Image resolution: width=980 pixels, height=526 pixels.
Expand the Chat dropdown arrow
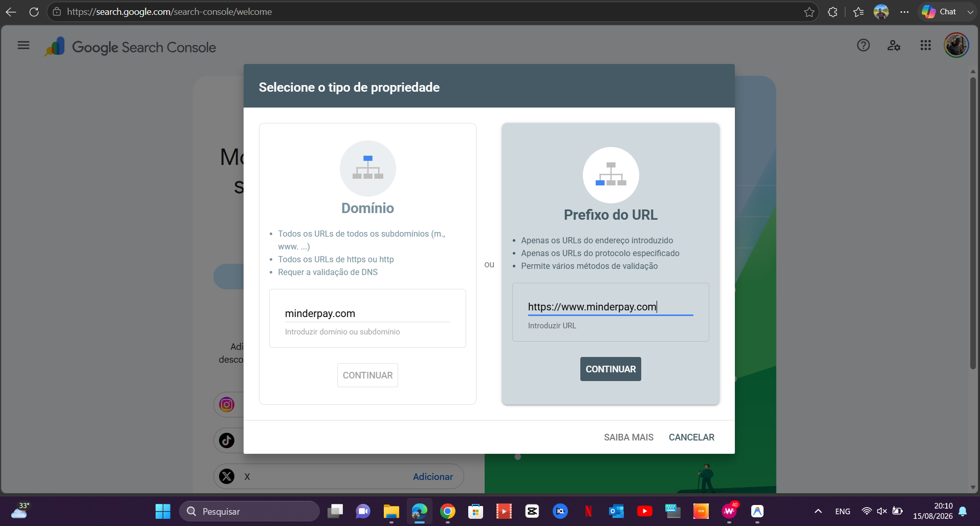[970, 12]
